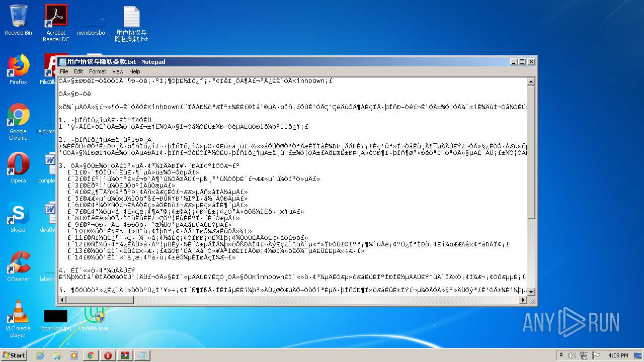Viewport: 644px width, 362px height.
Task: Open Internet Explorer from the taskbar
Action: coord(40,355)
